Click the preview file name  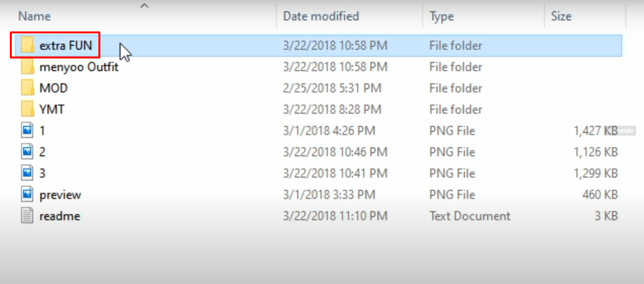pos(60,195)
